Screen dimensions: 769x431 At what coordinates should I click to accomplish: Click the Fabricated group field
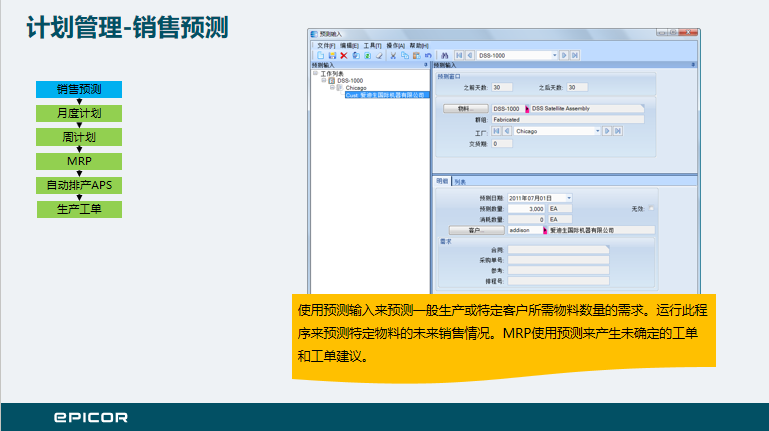[567, 120]
